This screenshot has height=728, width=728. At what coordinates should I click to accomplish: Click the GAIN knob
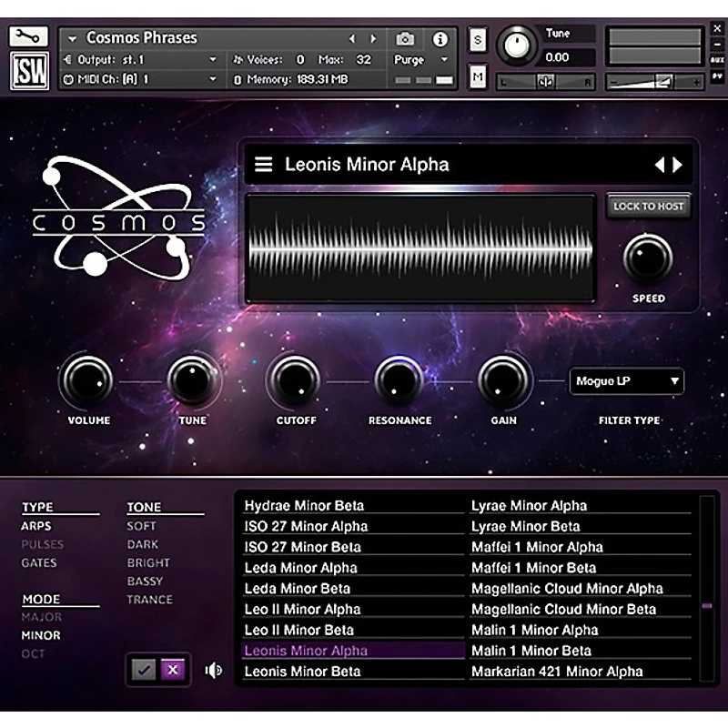[503, 380]
